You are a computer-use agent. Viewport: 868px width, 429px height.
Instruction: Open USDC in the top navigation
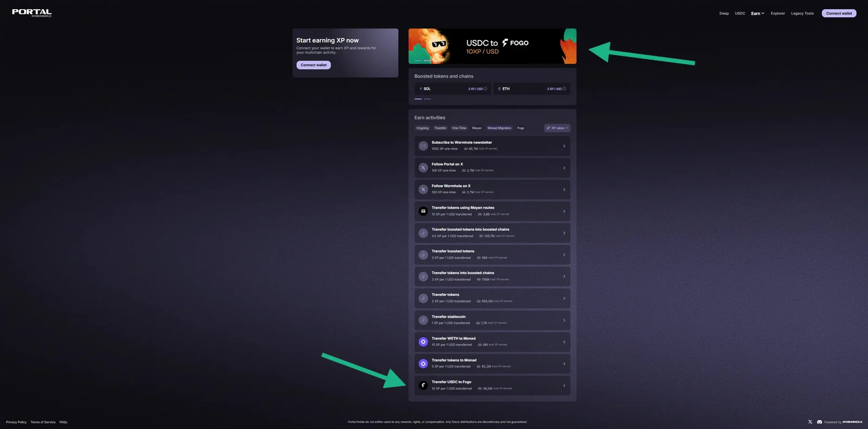coord(740,14)
